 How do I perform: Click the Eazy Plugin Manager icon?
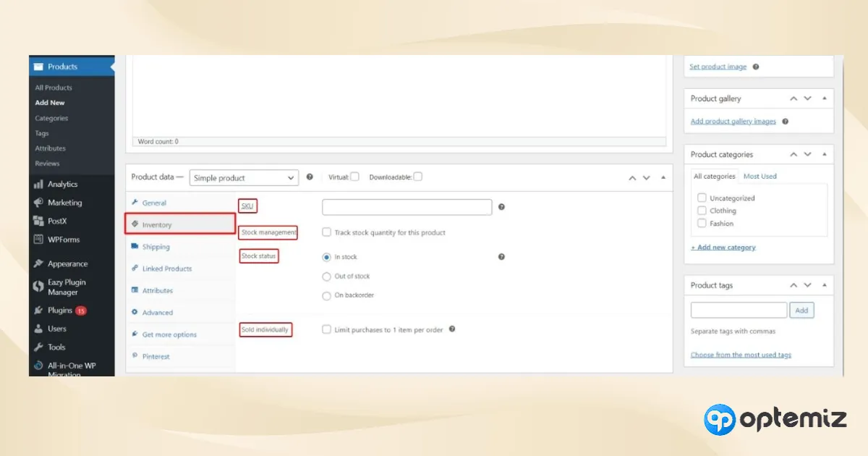tap(38, 287)
